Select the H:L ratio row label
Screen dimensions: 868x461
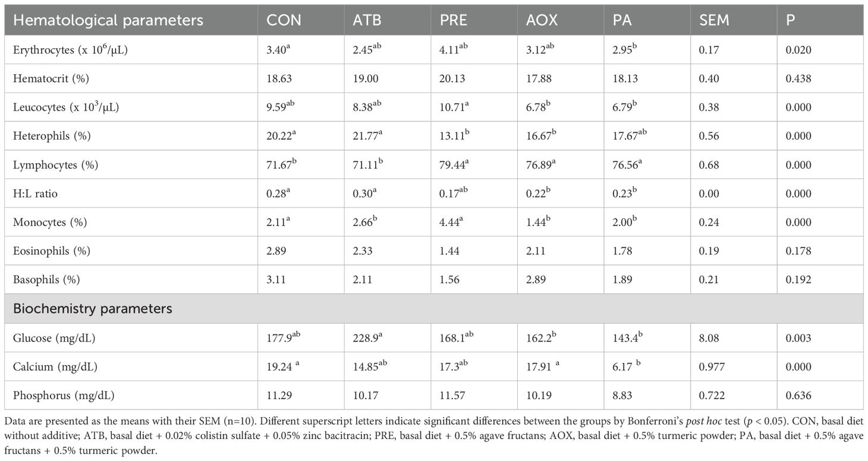pyautogui.click(x=36, y=194)
